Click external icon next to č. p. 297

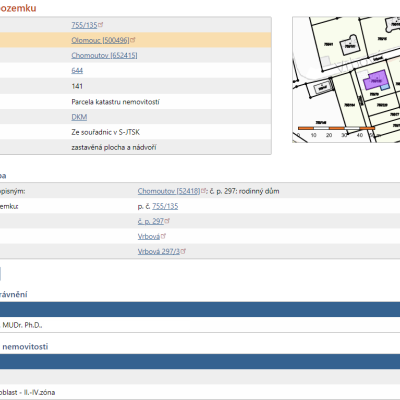tap(168, 221)
